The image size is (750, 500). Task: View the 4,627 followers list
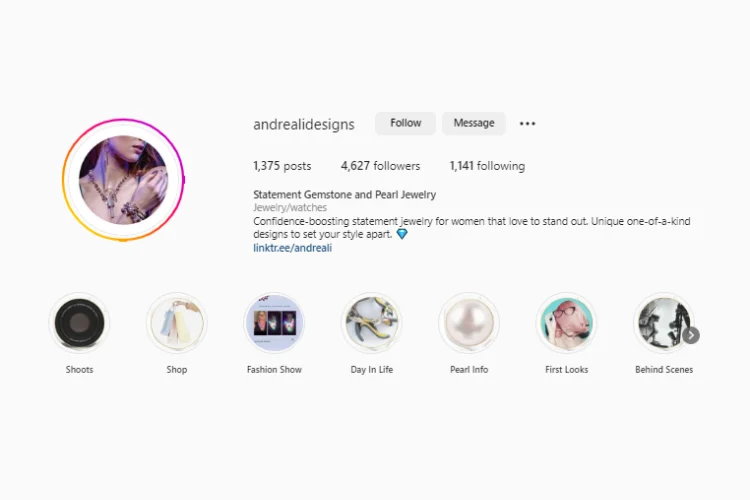380,166
